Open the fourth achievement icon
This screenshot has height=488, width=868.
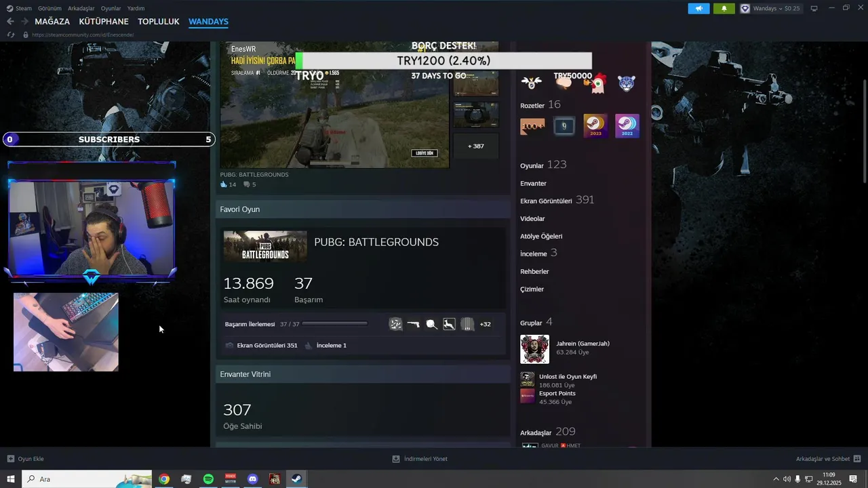449,324
